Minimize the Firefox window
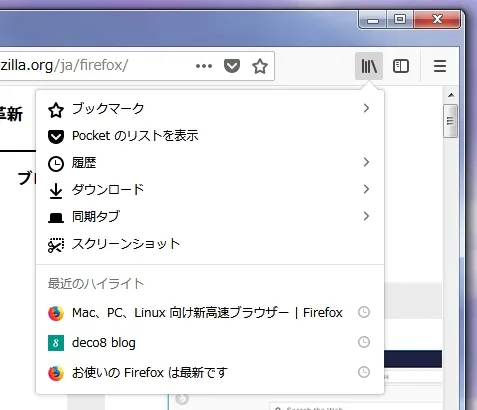Screen dimensions: 477x410 (373, 20)
